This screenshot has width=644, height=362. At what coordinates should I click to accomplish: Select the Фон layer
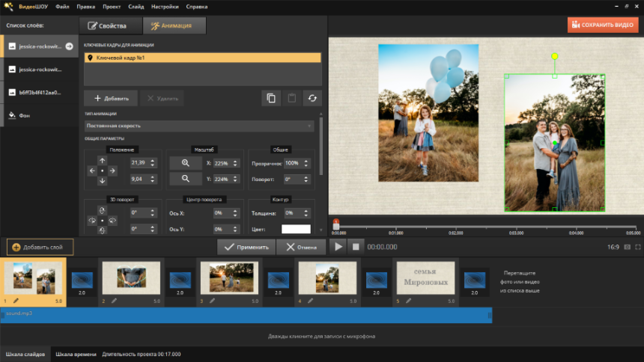point(39,116)
